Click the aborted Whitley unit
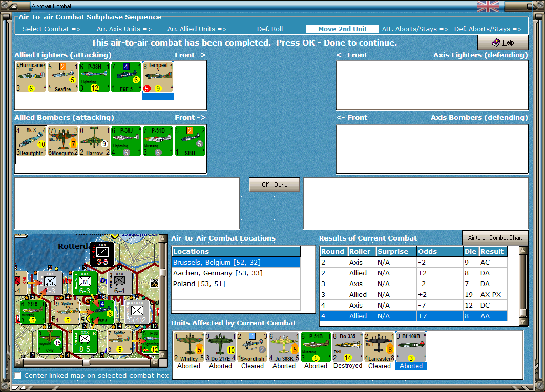 188,347
